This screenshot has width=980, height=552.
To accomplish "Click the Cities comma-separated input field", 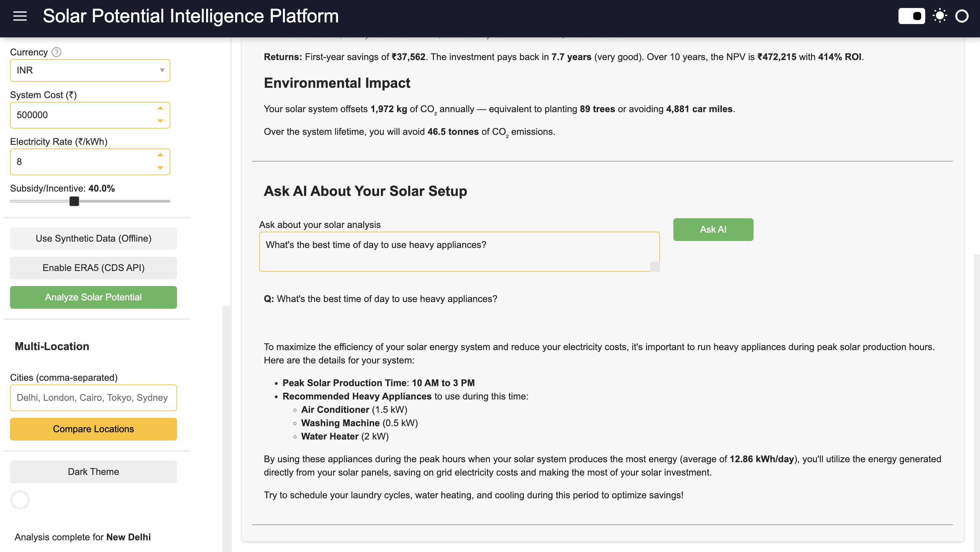I will (x=93, y=398).
